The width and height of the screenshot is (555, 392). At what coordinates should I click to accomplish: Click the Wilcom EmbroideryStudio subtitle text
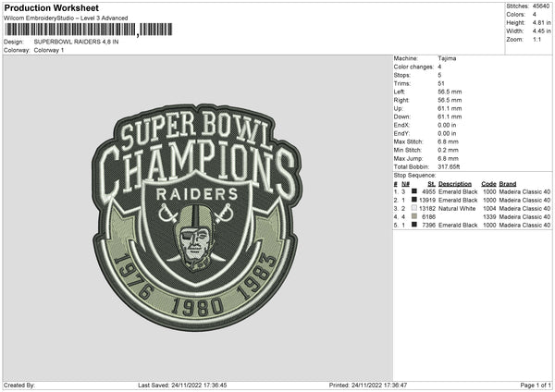66,18
